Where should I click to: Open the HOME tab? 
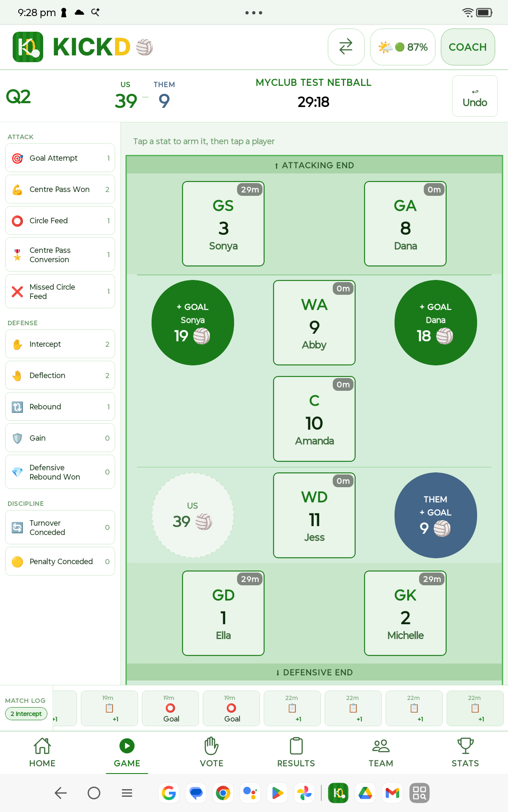tap(42, 752)
